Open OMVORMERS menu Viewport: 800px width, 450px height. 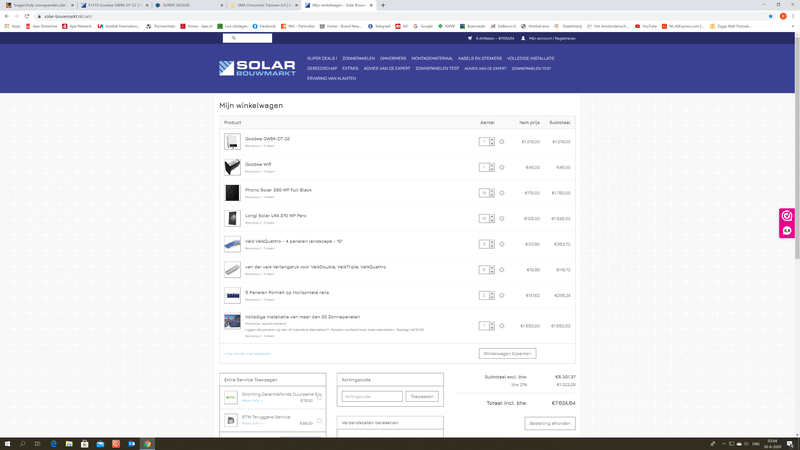coord(393,59)
